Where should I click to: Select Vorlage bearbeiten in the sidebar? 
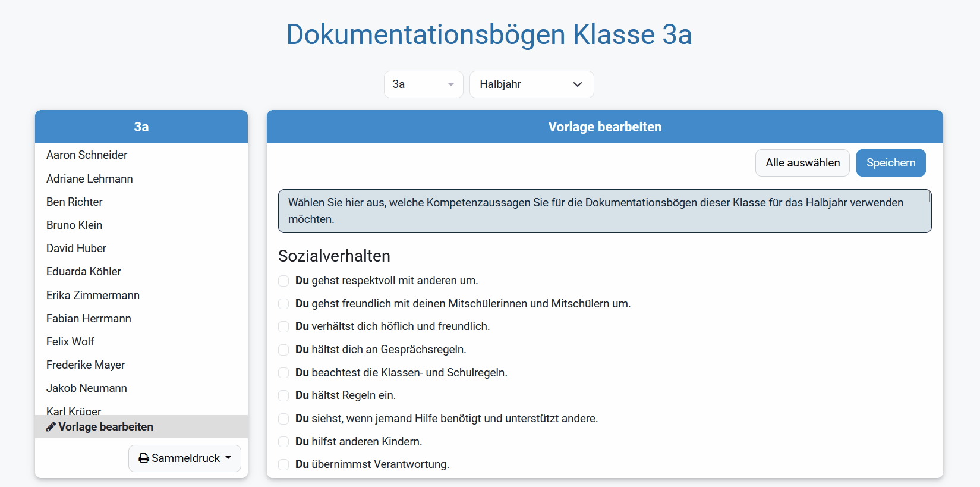point(141,427)
